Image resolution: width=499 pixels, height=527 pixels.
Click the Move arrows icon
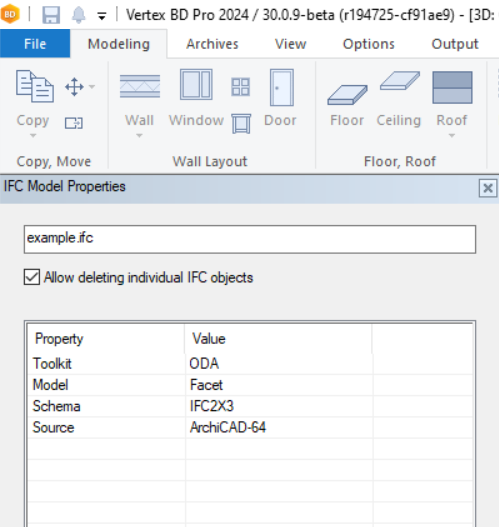74,87
